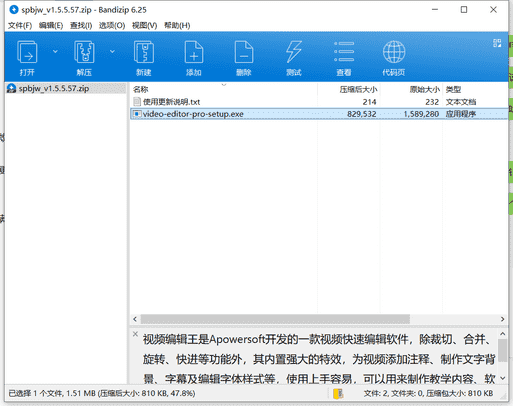Click original size 1,589,280 cell
Screen dimensions: 513x406
pyautogui.click(x=421, y=114)
